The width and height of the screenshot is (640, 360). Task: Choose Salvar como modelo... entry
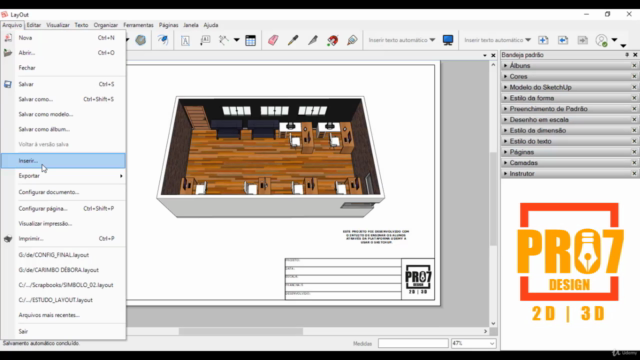point(63,114)
